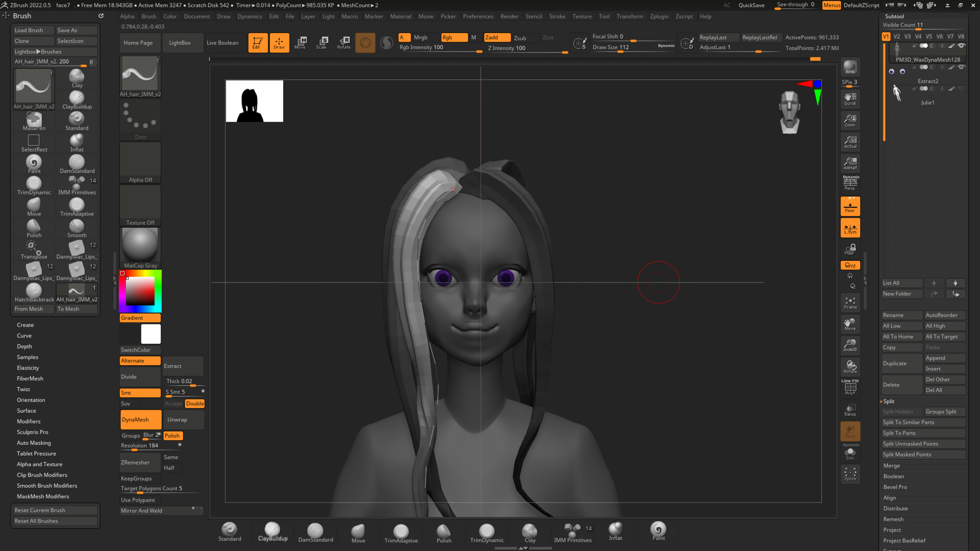Toggle the Floor grid button
Viewport: 980px width, 551px height.
coord(850,206)
